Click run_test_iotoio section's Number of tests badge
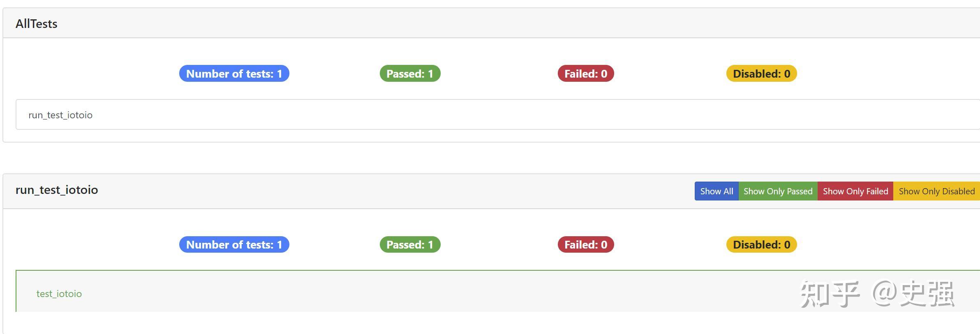Screen dimensions: 980x334 pyautogui.click(x=234, y=244)
